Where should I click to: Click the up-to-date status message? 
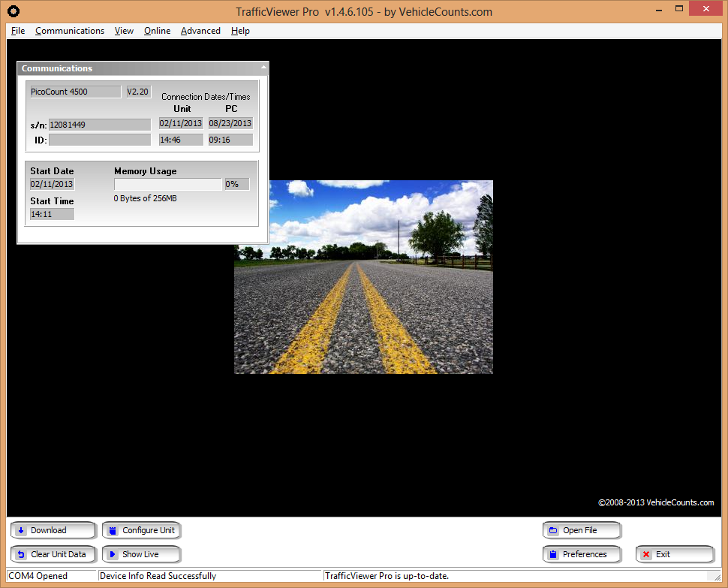[384, 576]
